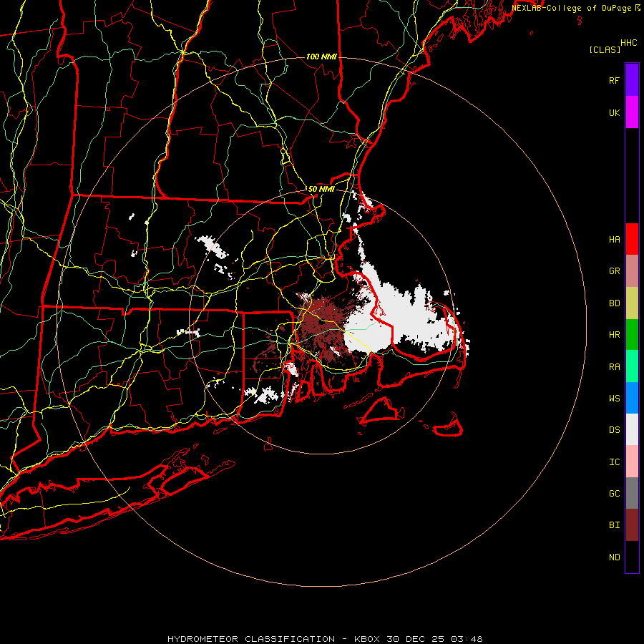Click the BI legend label
This screenshot has width=644, height=644.
click(614, 525)
